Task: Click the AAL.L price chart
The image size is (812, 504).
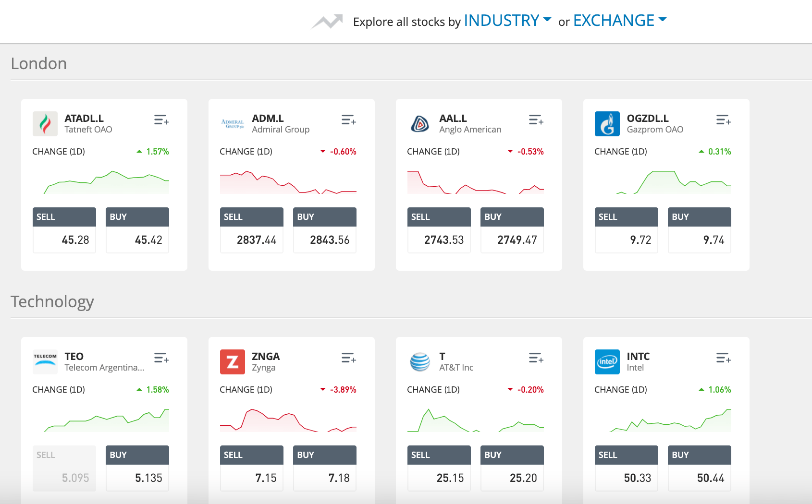Action: click(476, 182)
